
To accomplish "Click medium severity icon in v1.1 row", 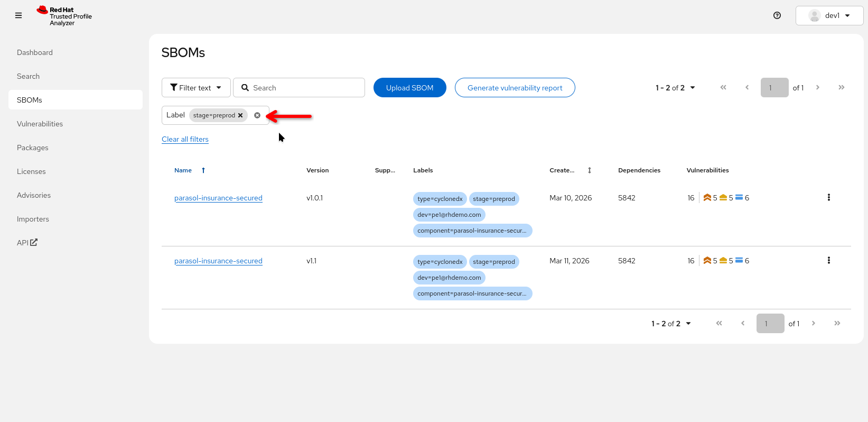I will pyautogui.click(x=723, y=261).
